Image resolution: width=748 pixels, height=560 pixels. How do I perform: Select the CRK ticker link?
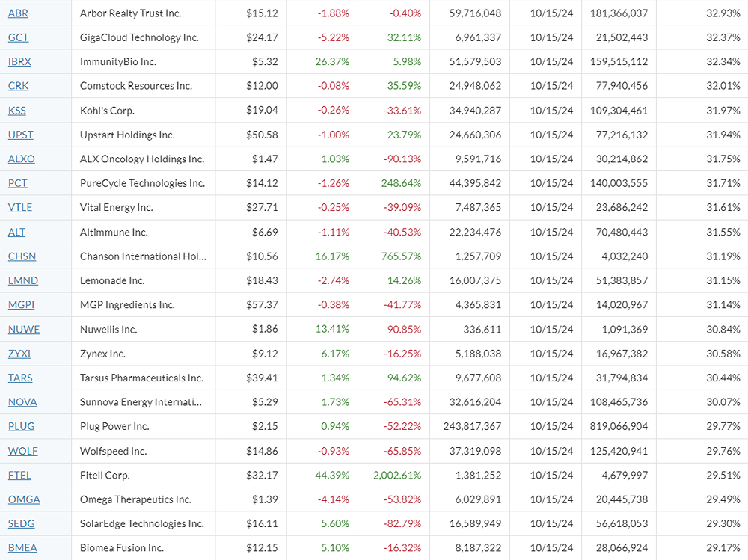click(x=18, y=86)
